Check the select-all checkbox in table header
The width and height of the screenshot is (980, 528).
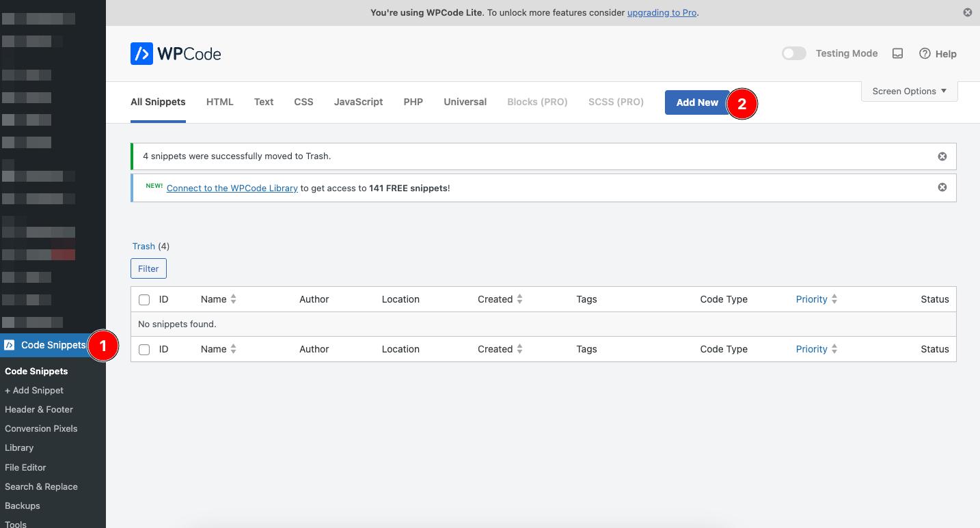pyautogui.click(x=144, y=300)
